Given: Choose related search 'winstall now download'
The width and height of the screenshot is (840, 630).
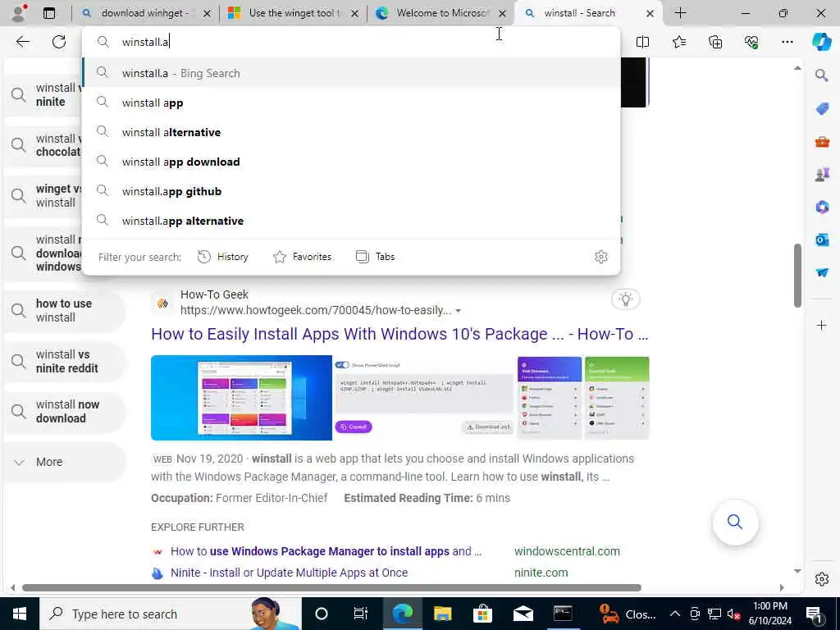Looking at the screenshot, I should [64, 411].
